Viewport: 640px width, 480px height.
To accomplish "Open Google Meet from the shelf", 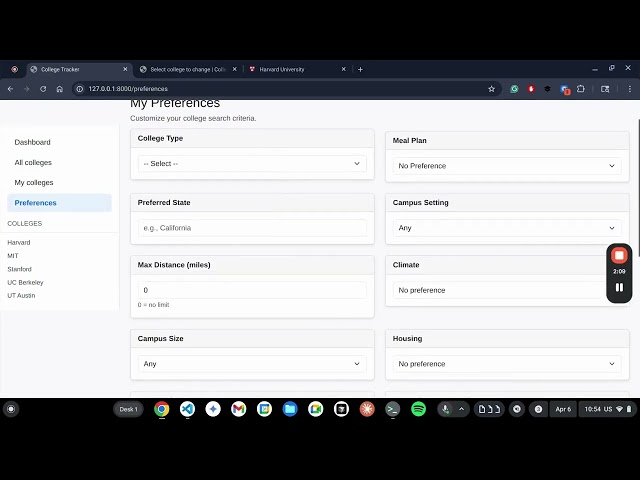I will tap(316, 409).
